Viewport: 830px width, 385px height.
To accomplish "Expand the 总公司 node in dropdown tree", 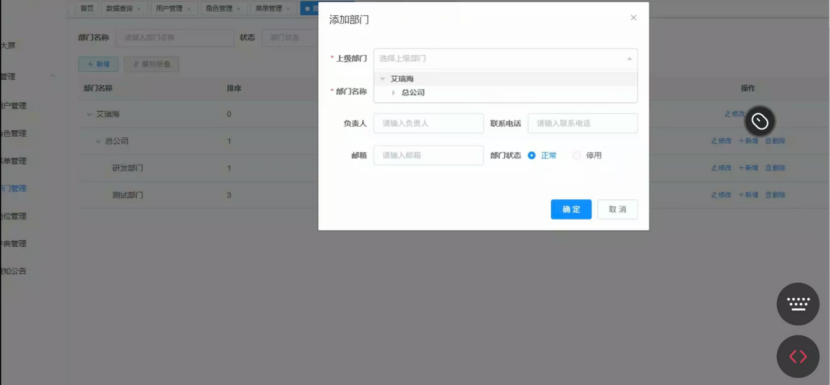I will [x=393, y=93].
